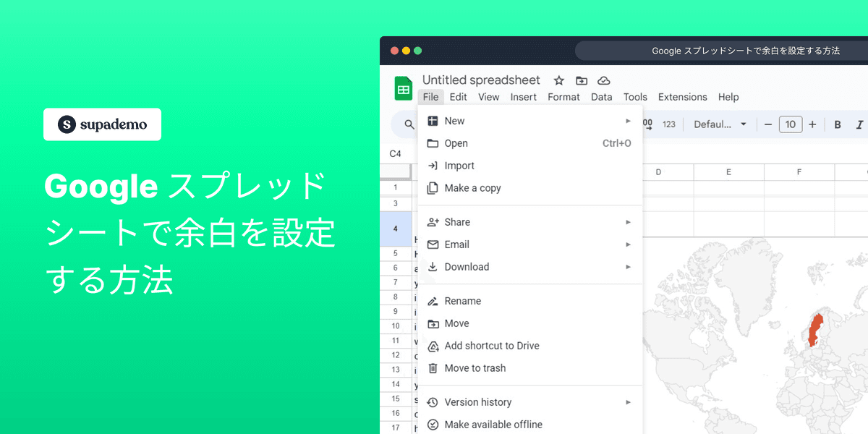
Task: Decrease font size with the minus icon
Action: pos(767,124)
